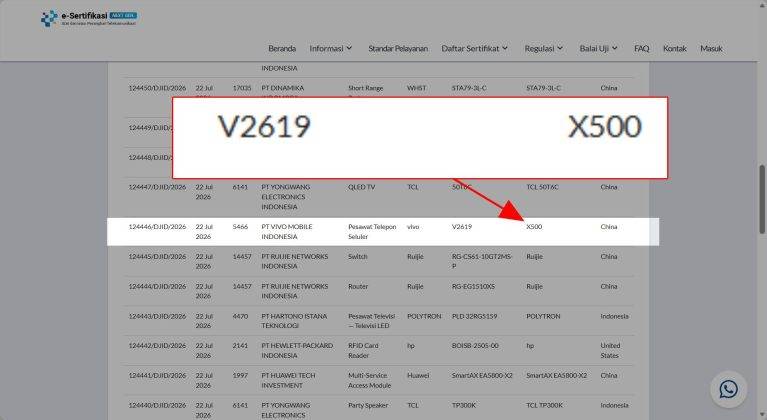Click Masuk to log in
This screenshot has width=767, height=420.
coord(711,48)
